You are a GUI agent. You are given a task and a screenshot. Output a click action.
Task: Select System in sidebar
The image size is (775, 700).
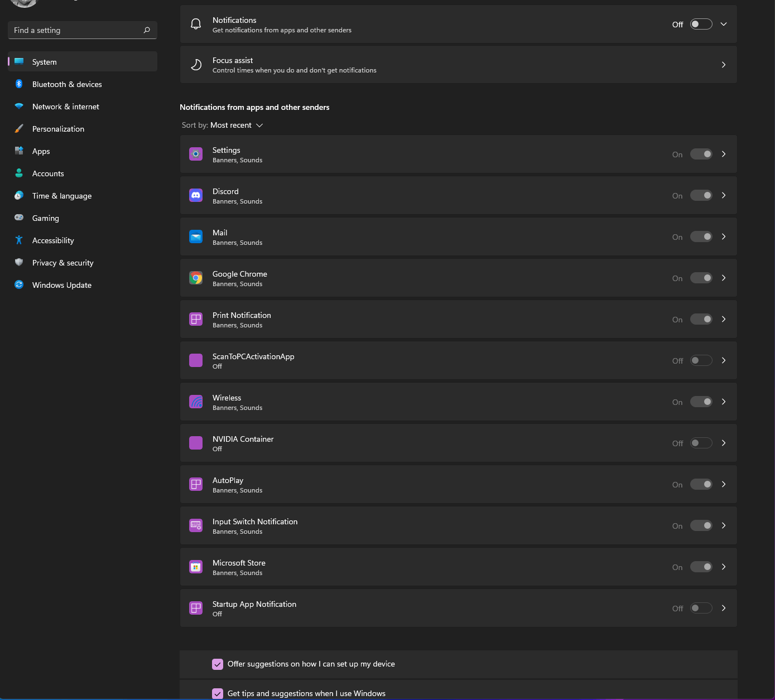tap(83, 61)
